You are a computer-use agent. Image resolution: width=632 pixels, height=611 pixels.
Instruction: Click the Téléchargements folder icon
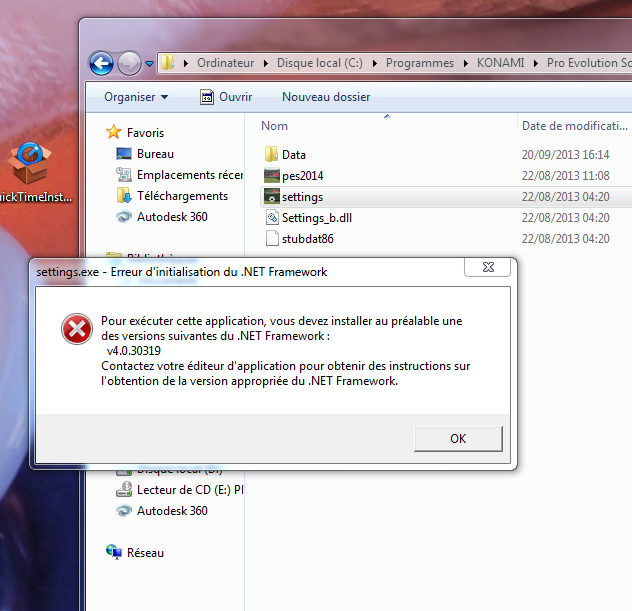[124, 195]
